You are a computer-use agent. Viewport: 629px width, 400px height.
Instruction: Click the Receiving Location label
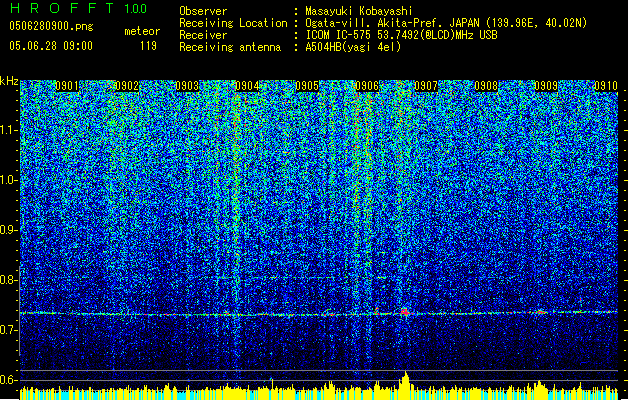(x=233, y=23)
